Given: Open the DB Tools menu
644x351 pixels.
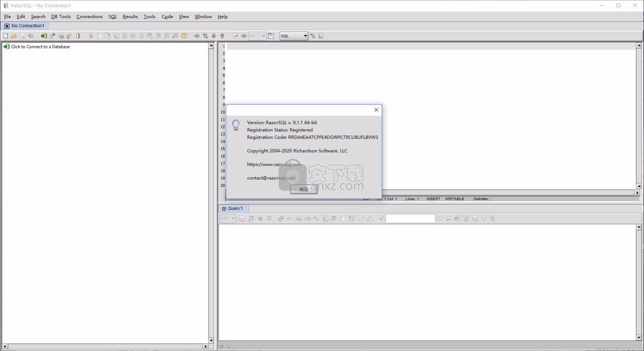Looking at the screenshot, I should [x=61, y=17].
